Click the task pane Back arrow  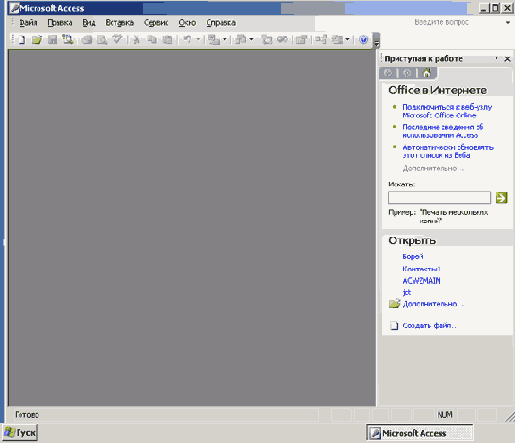[x=388, y=73]
